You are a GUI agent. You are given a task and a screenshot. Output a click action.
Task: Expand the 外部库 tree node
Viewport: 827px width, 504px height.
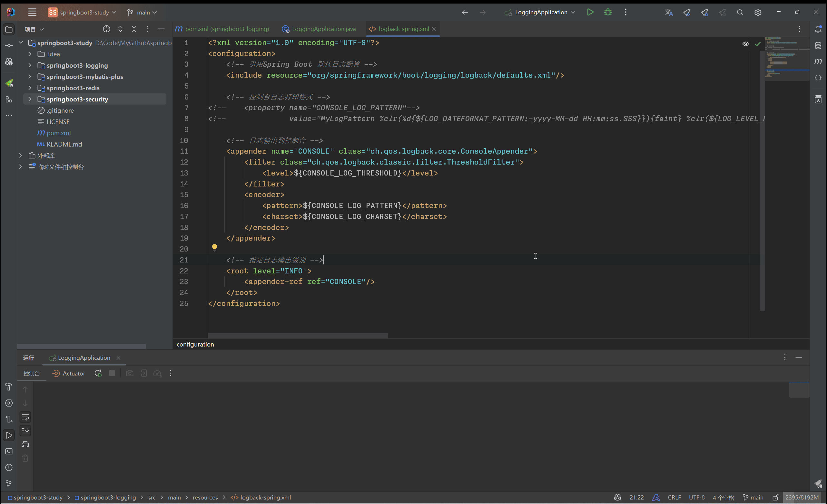21,155
